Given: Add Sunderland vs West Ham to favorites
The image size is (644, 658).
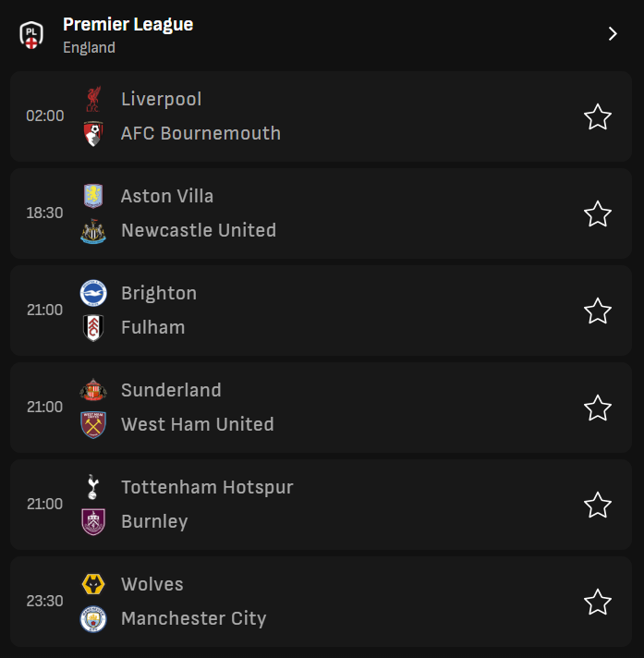Looking at the screenshot, I should click(598, 408).
